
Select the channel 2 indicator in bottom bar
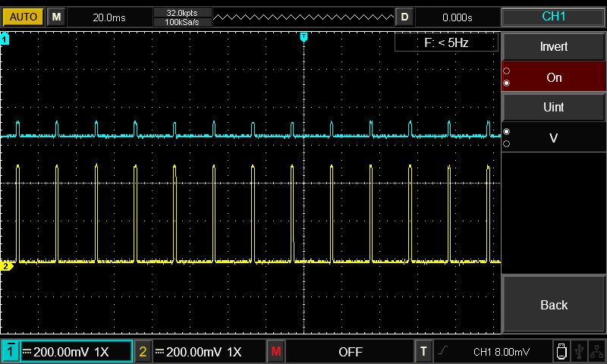coord(143,352)
